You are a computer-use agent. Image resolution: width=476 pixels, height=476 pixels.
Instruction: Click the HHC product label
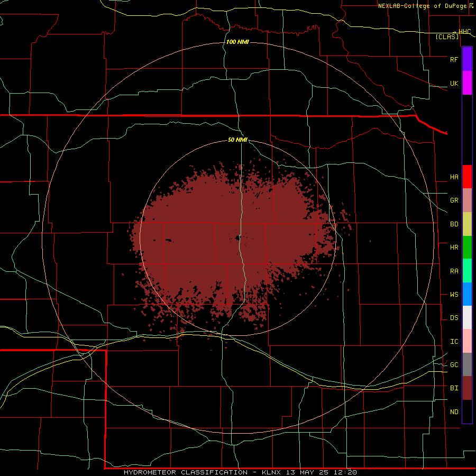(x=464, y=32)
